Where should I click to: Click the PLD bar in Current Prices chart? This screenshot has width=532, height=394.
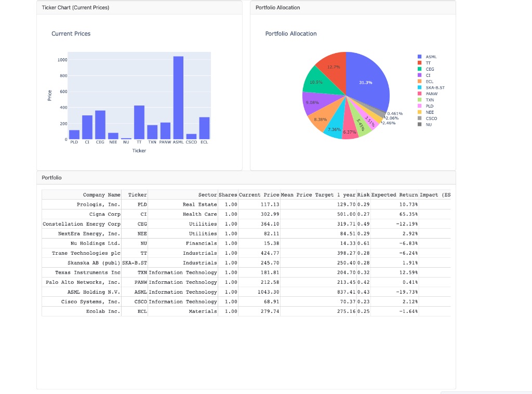(75, 135)
